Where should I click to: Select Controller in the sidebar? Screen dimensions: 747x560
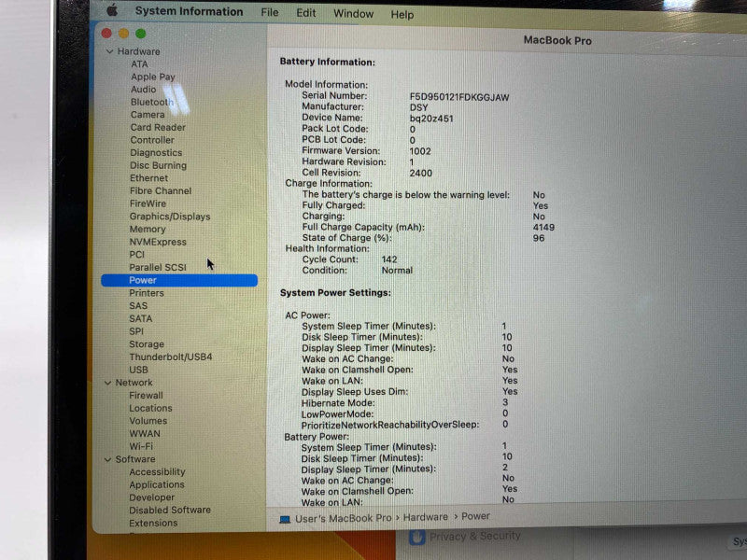(152, 140)
